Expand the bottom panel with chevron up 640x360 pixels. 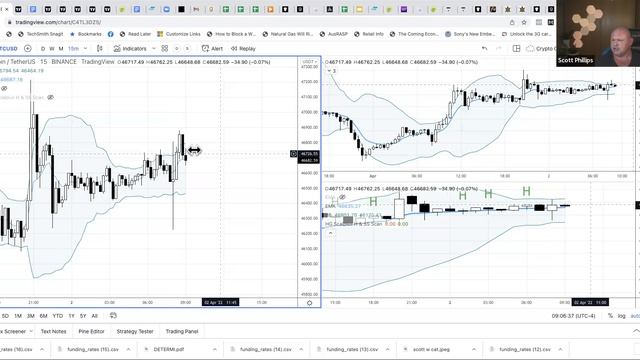click(636, 331)
